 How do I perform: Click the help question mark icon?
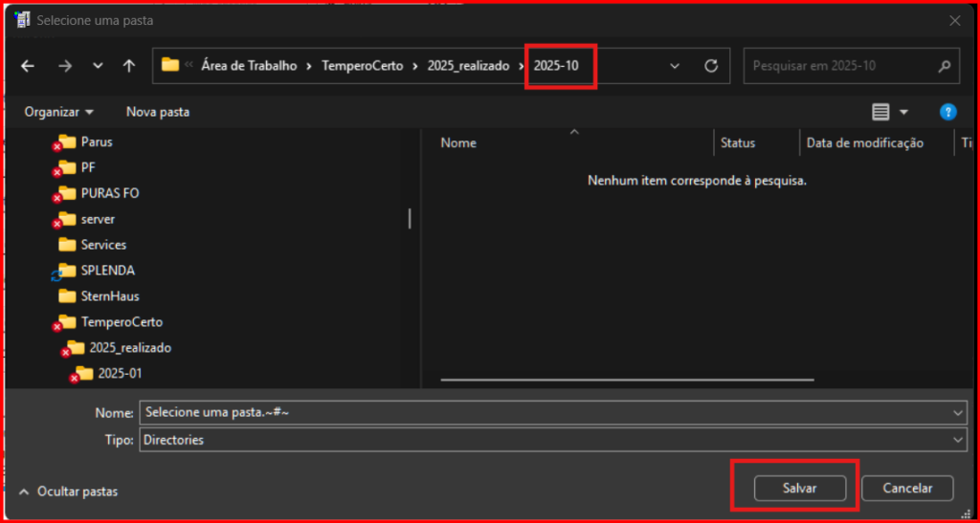(947, 112)
